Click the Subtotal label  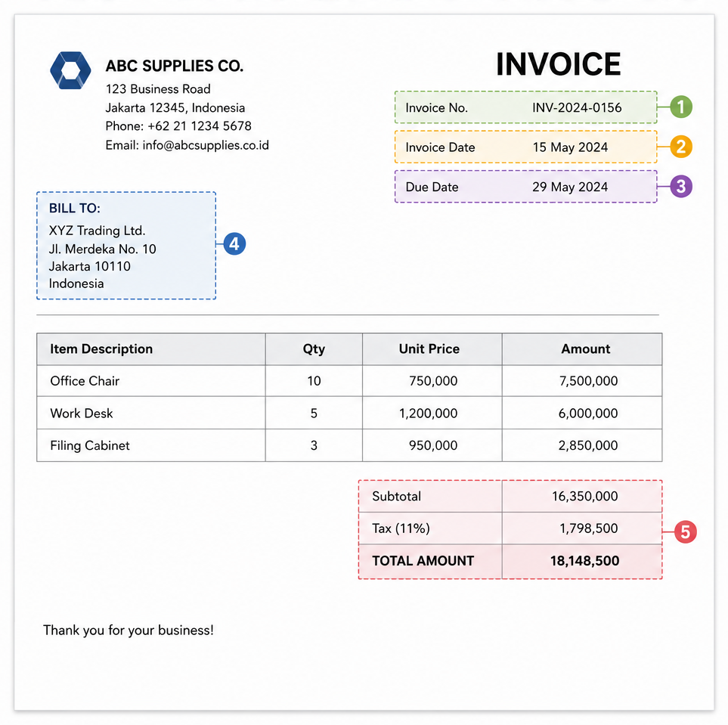point(396,496)
